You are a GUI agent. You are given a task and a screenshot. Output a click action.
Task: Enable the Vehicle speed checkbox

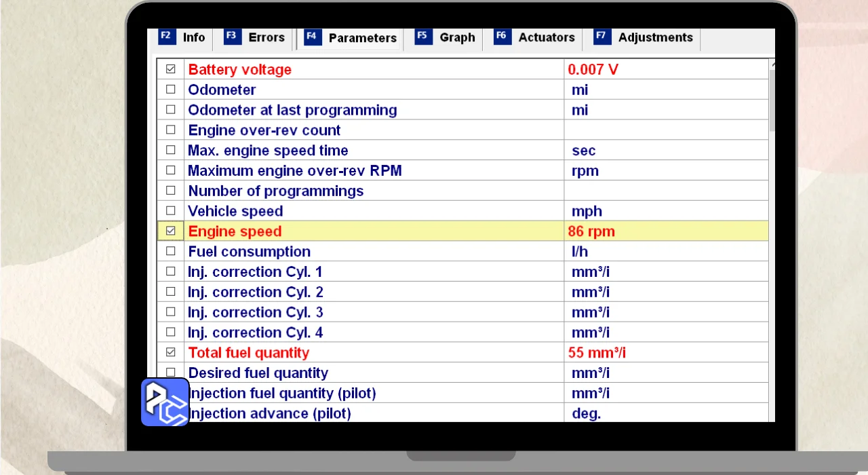(171, 211)
